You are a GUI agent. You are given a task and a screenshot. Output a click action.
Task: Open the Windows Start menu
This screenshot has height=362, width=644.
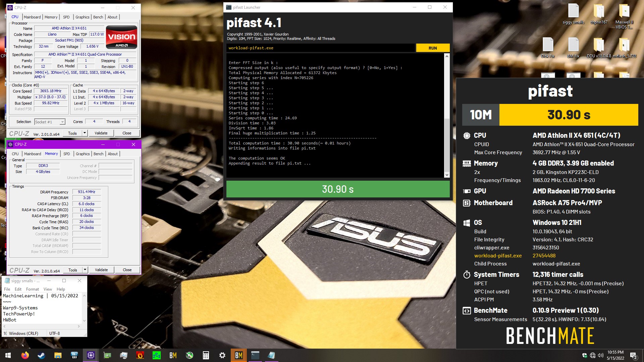tap(8, 355)
